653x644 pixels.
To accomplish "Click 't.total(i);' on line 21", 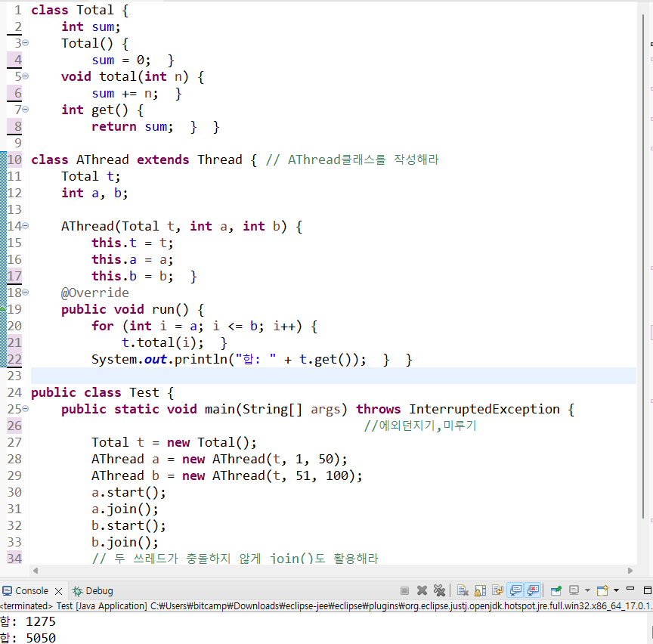I will [162, 342].
